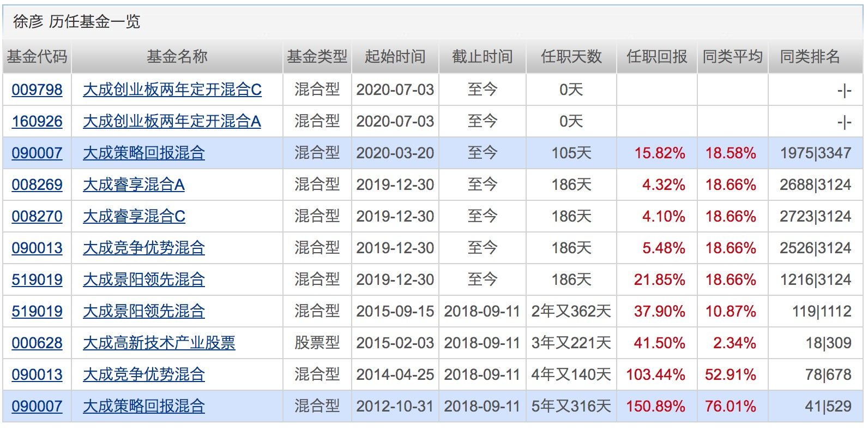This screenshot has height=429, width=868.
Task: Open 大成景阳领先混合 in the 21.85% row
Action: click(x=144, y=279)
